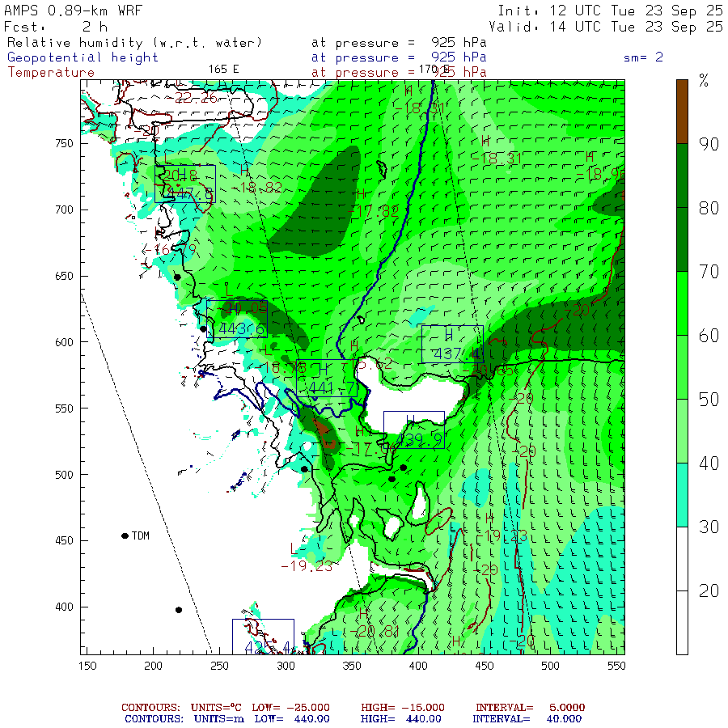Click the blue '443.6' geopotential height box
This screenshot has height=728, width=728.
(237, 319)
